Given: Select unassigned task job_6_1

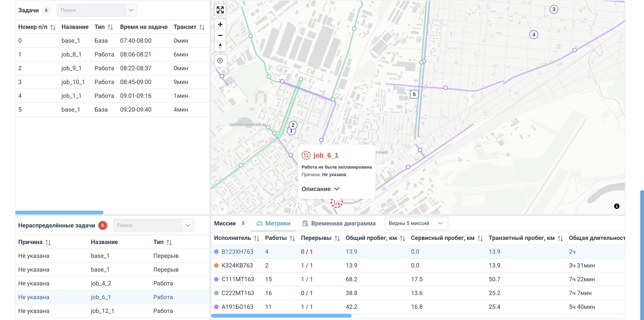Looking at the screenshot, I should click(x=113, y=297).
